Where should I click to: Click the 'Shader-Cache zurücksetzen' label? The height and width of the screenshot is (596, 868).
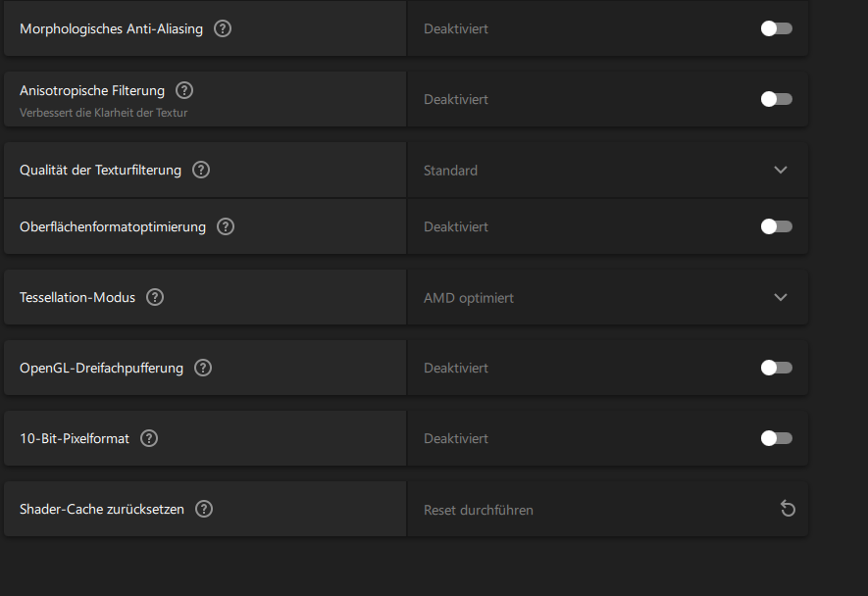(102, 510)
